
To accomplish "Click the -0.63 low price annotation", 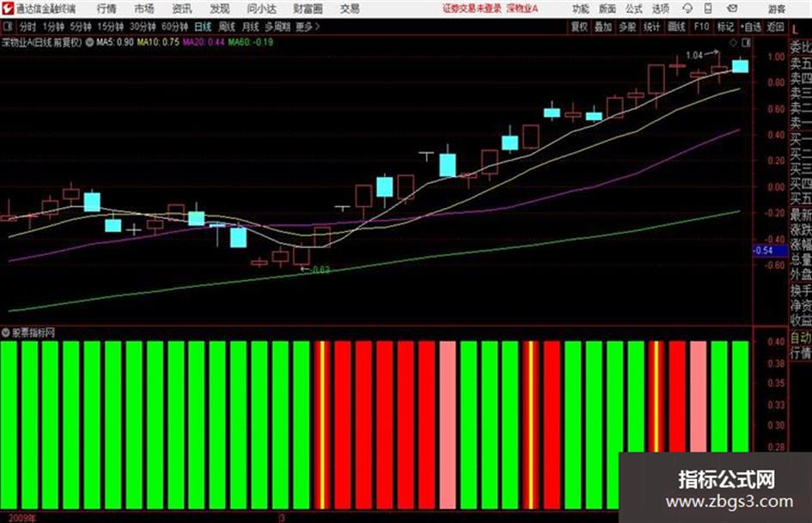I will pyautogui.click(x=321, y=270).
